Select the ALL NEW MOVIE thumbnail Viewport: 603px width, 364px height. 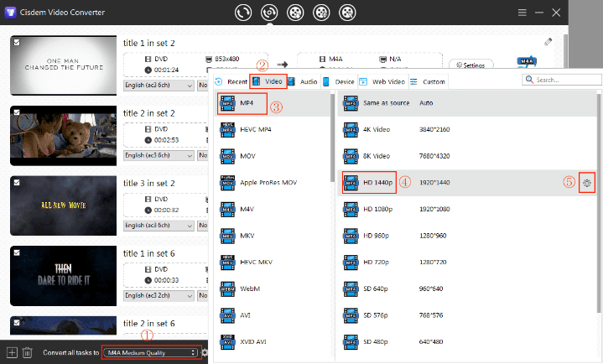[x=64, y=205]
